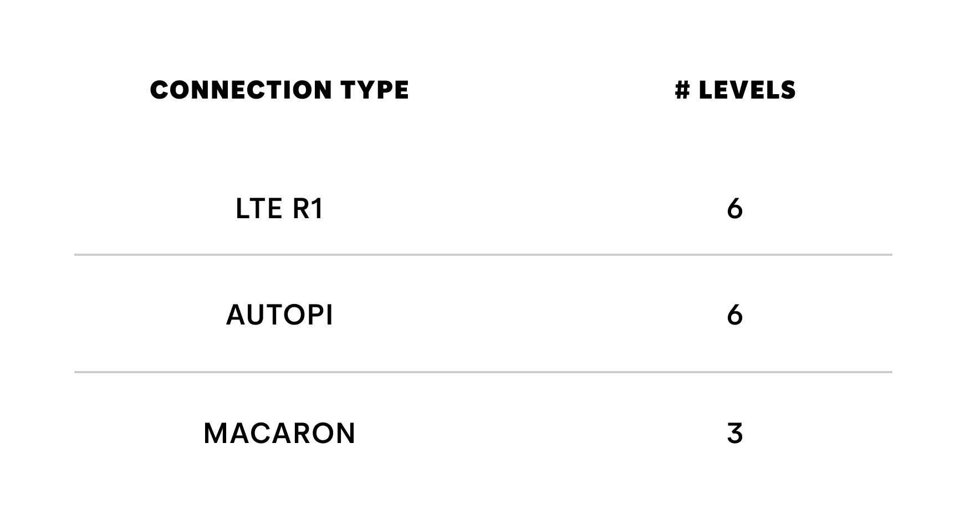Select the AUTOPI connection type cell
The width and height of the screenshot is (980, 515).
point(279,316)
